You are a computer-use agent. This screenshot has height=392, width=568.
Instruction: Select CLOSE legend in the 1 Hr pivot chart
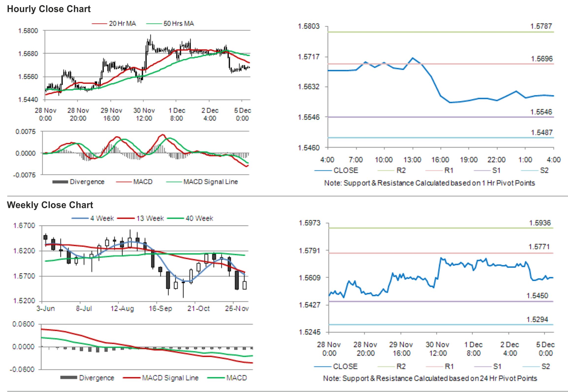(x=336, y=170)
